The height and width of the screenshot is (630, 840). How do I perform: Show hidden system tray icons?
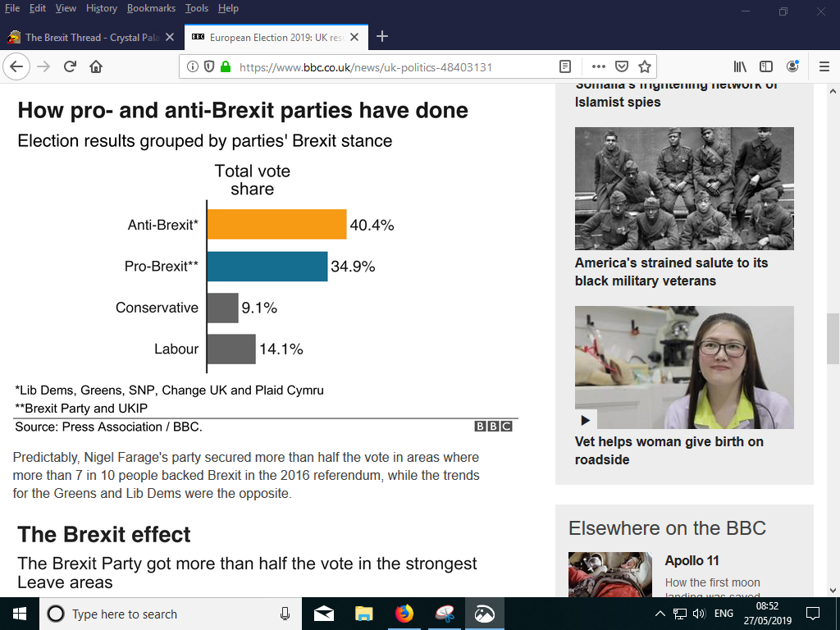pyautogui.click(x=660, y=614)
